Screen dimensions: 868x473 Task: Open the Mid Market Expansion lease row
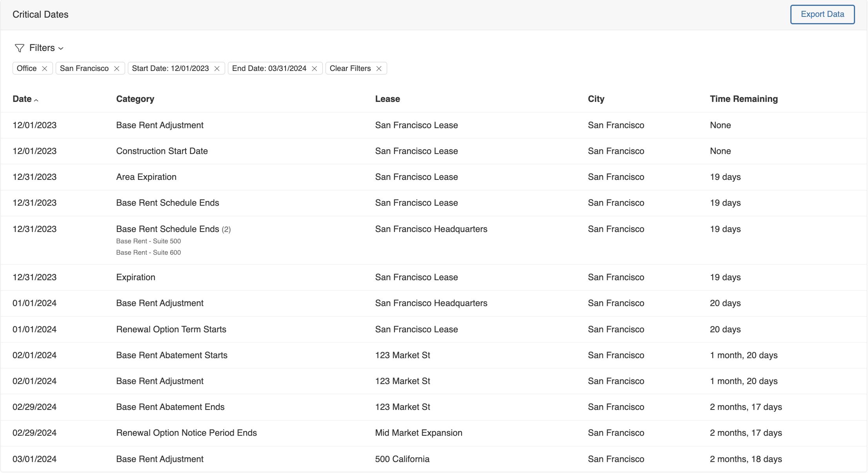point(418,433)
